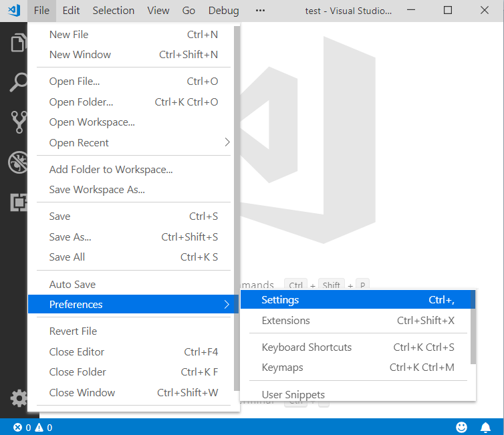
Task: Open the File menu
Action: click(x=42, y=11)
